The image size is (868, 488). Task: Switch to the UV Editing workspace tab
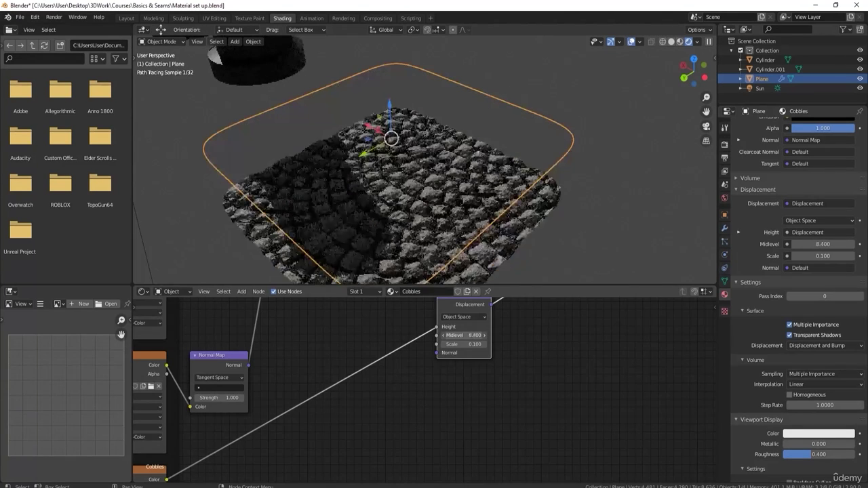[214, 18]
